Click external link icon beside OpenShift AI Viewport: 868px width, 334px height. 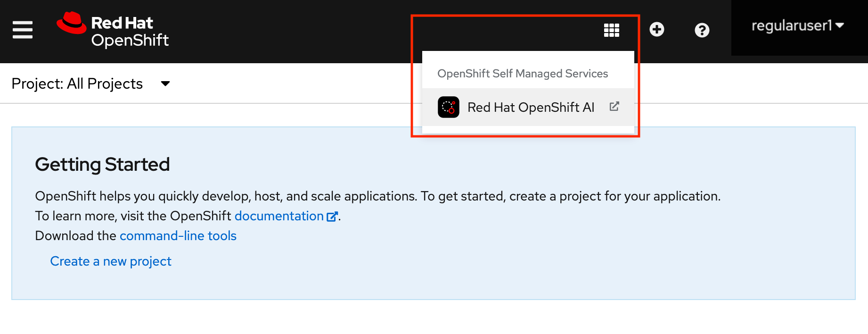click(614, 106)
